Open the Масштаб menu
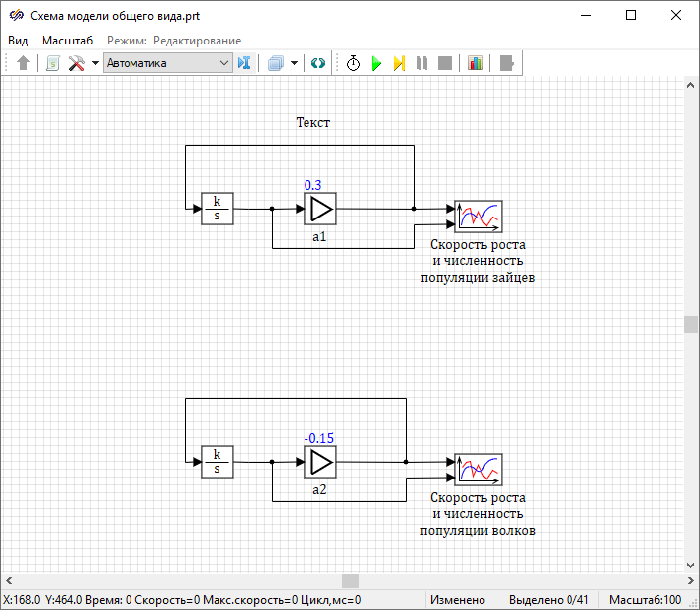The height and width of the screenshot is (610, 700). coord(67,40)
